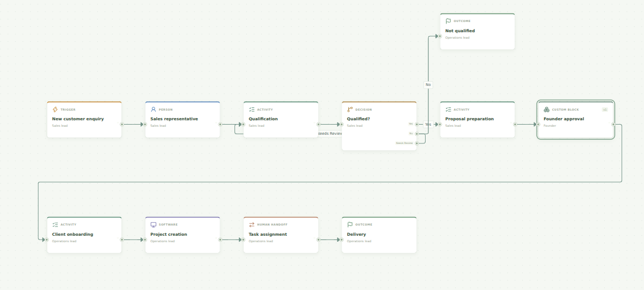Click the flag icon on Delivery outcome

coord(350,225)
